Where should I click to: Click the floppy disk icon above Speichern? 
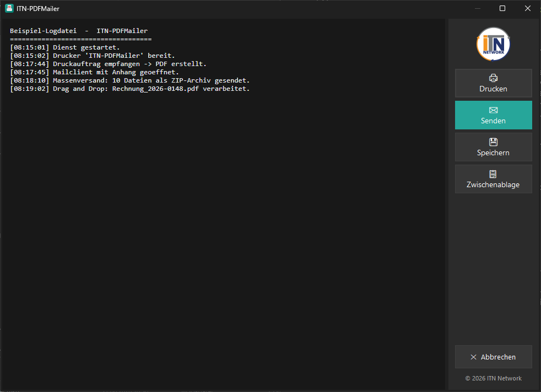pyautogui.click(x=494, y=141)
